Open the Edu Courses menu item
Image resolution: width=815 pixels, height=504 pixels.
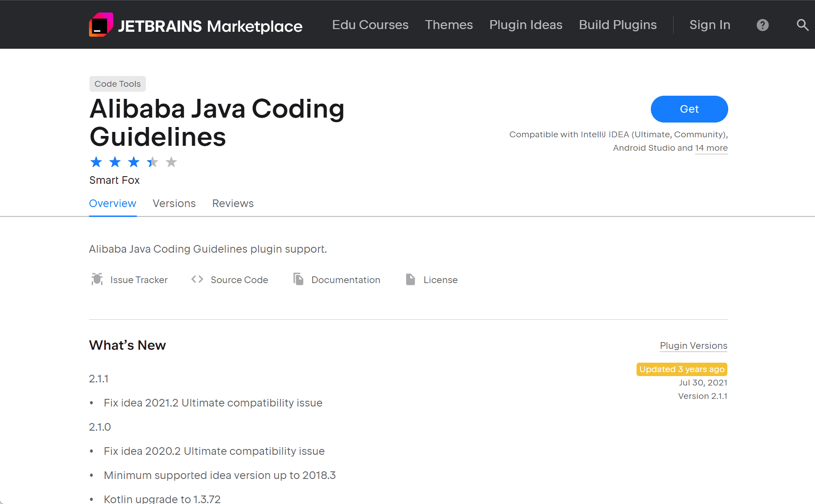click(370, 25)
